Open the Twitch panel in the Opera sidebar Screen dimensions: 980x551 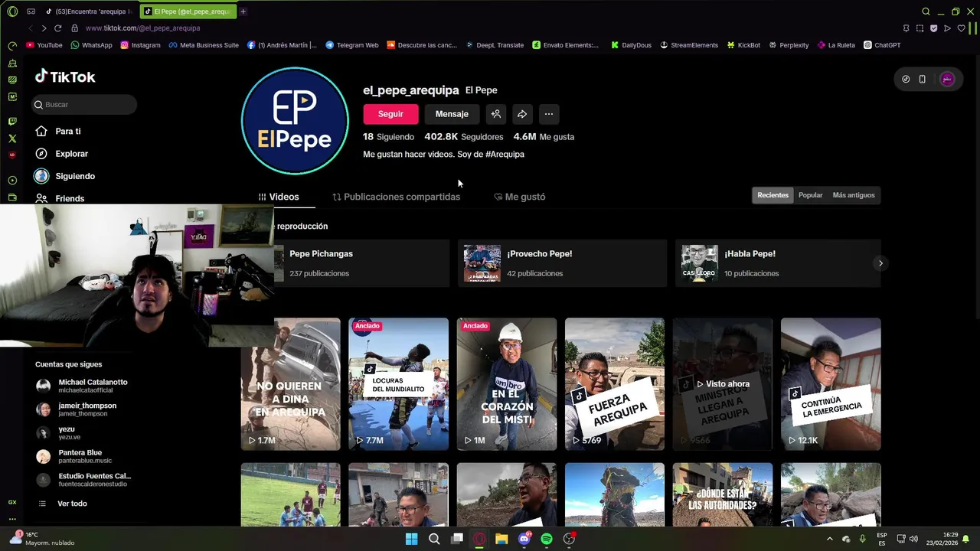[x=12, y=122]
